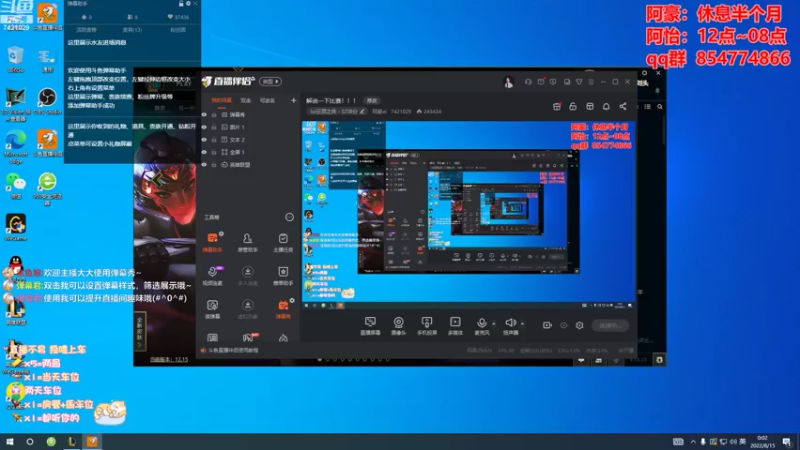The height and width of the screenshot is (450, 800).
Task: Lock the 文本 2 source
Action: pos(214,139)
